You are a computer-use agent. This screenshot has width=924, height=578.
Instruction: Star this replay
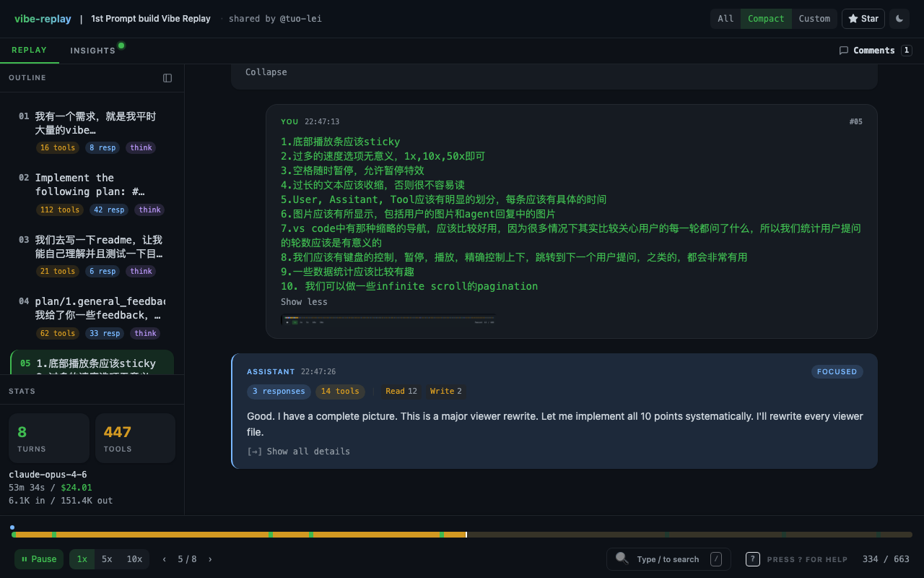click(863, 19)
